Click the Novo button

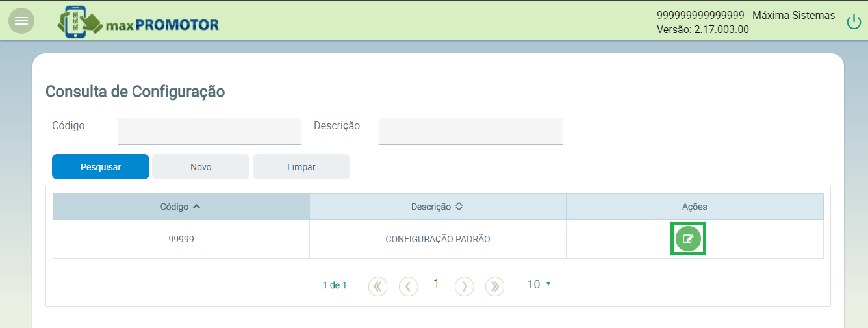(x=201, y=166)
